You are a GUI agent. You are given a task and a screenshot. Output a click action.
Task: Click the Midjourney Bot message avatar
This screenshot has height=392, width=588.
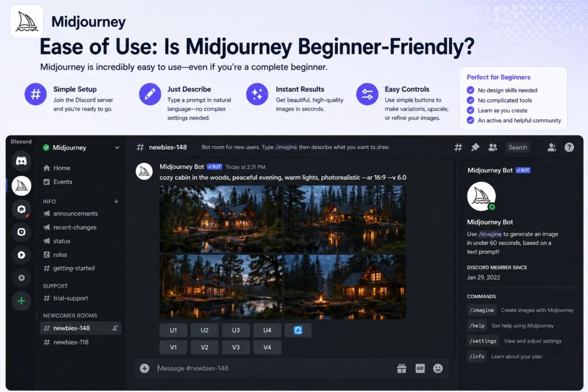pyautogui.click(x=144, y=172)
